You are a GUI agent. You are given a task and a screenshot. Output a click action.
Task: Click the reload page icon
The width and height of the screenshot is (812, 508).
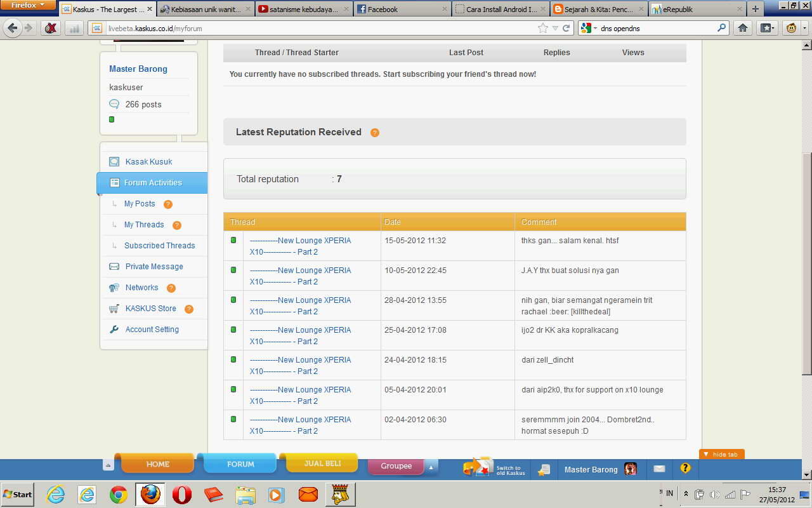coord(566,28)
